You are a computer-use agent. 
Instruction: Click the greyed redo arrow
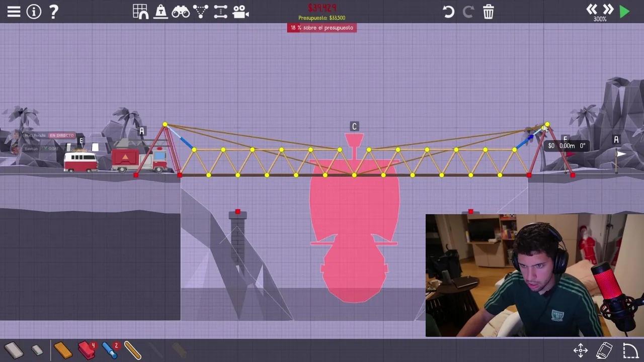[x=468, y=11]
